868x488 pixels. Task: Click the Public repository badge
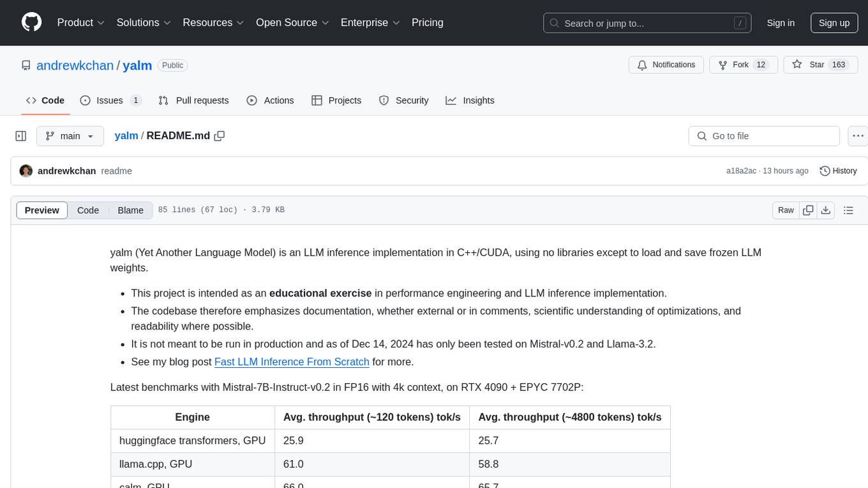coord(172,65)
